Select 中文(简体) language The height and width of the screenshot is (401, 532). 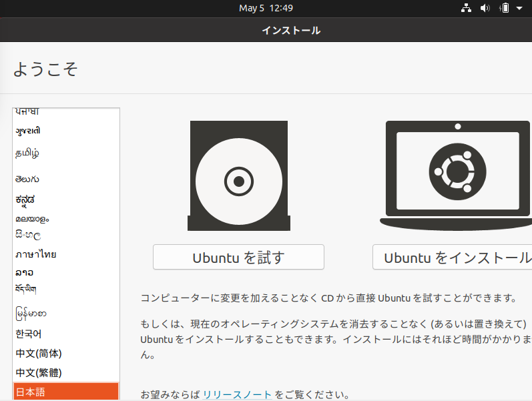coord(66,354)
